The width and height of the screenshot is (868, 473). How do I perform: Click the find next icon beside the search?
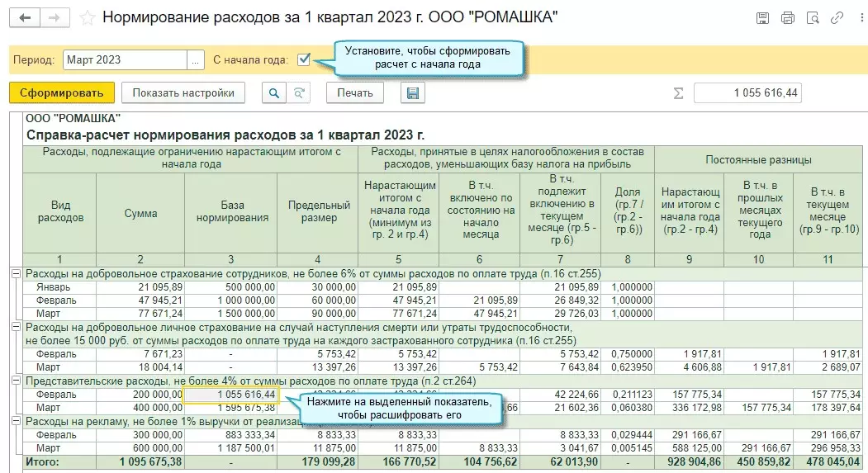pyautogui.click(x=298, y=93)
